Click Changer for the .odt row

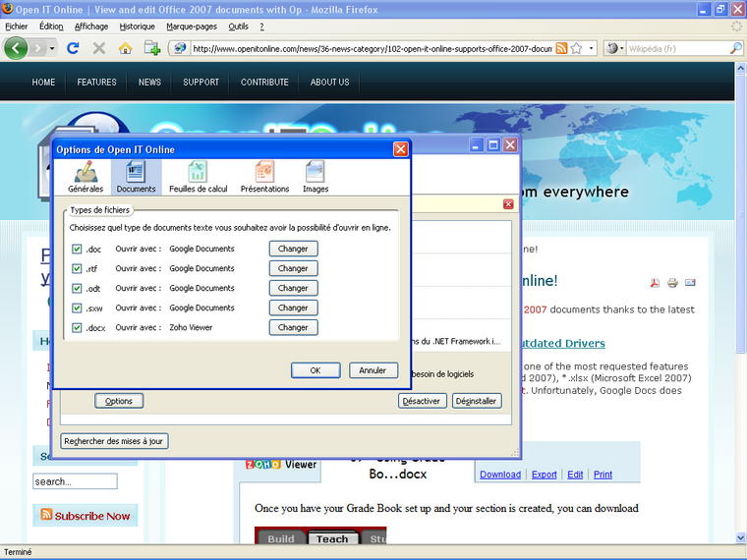pyautogui.click(x=293, y=288)
